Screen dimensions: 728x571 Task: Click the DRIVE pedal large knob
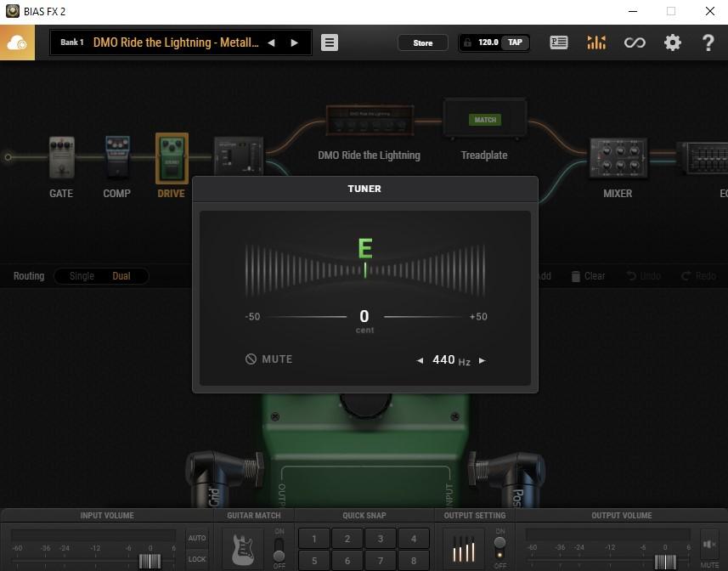(365, 405)
